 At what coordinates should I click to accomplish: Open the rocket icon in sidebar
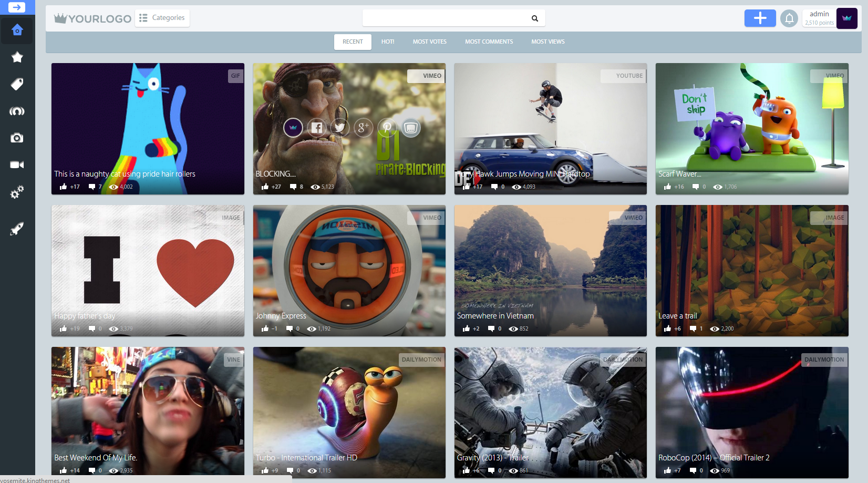click(17, 229)
